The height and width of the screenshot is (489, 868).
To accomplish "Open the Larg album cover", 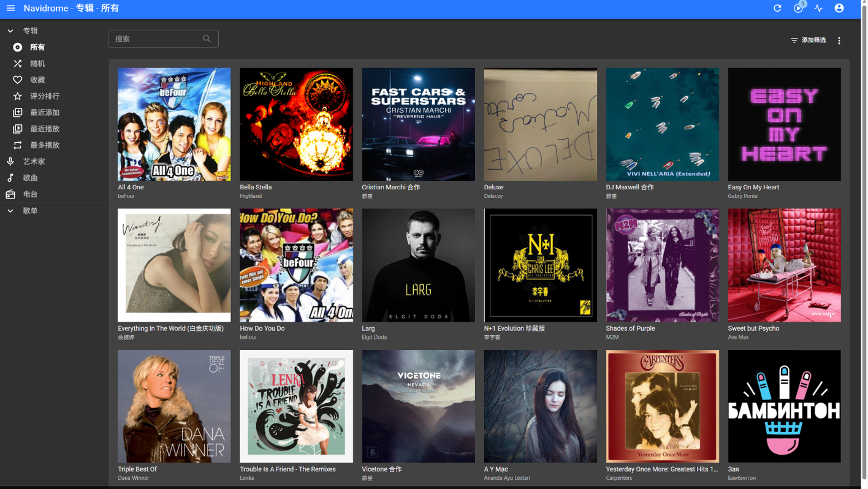I will (x=418, y=265).
